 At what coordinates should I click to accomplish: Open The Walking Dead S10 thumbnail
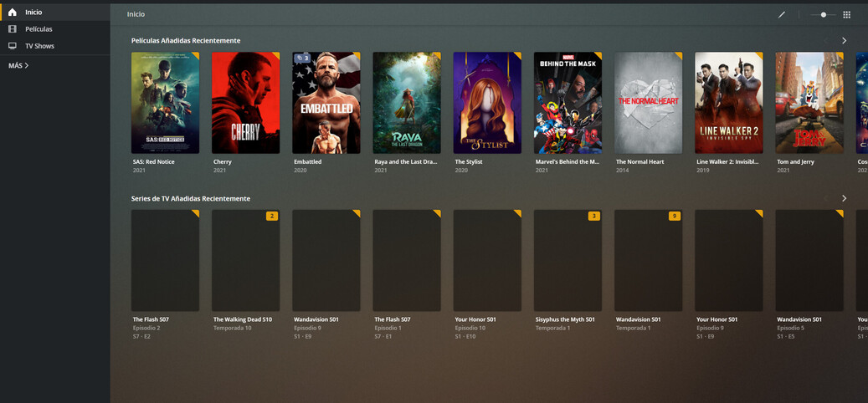pyautogui.click(x=246, y=260)
